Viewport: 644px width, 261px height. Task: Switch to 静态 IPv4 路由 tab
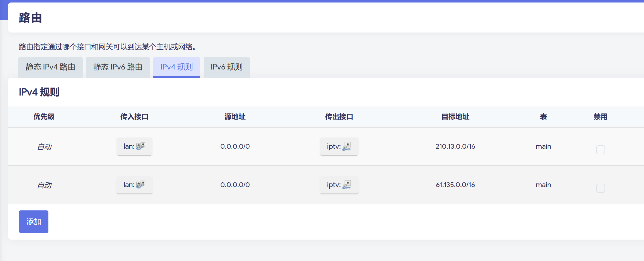50,67
